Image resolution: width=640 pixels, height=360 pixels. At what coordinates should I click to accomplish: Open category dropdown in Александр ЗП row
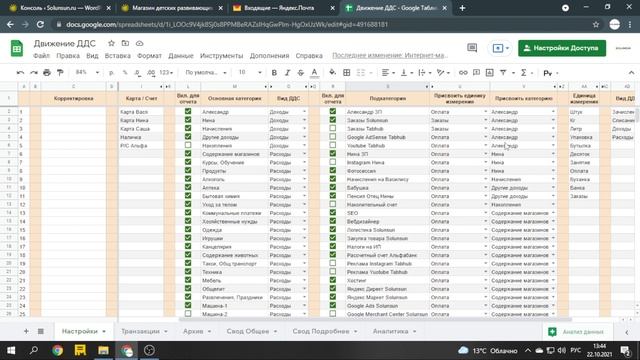(x=553, y=112)
